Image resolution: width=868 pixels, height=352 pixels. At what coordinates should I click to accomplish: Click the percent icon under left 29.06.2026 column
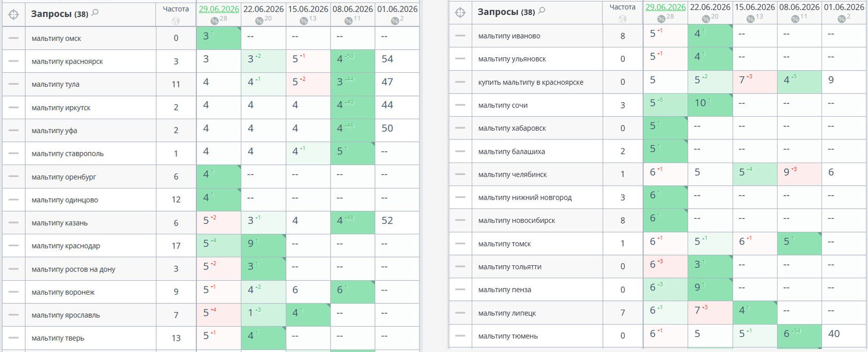[214, 21]
